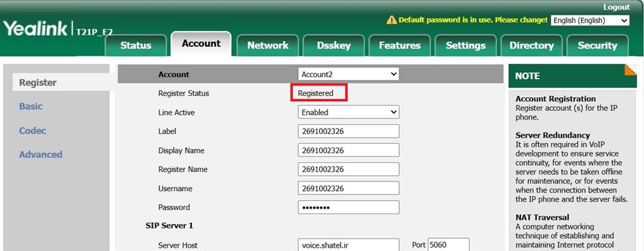The height and width of the screenshot is (251, 644).
Task: Expand the Line Active dropdown
Action: tap(348, 113)
